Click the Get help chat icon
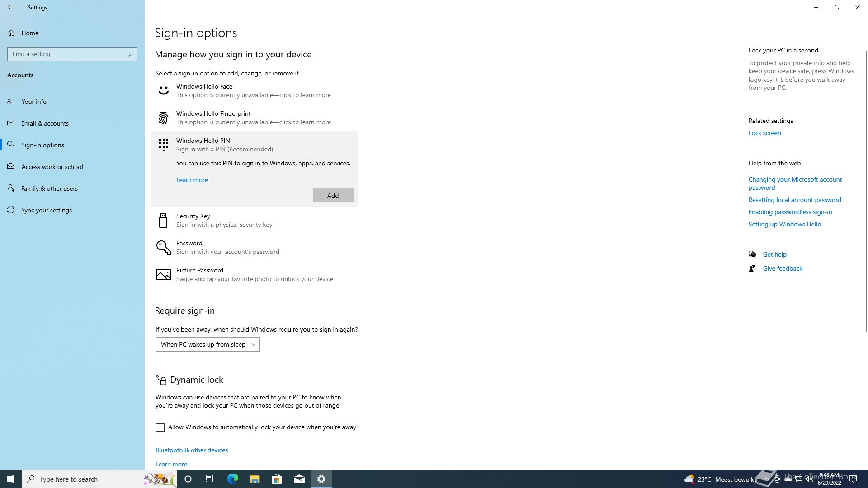The width and height of the screenshot is (868, 488). coord(752,254)
